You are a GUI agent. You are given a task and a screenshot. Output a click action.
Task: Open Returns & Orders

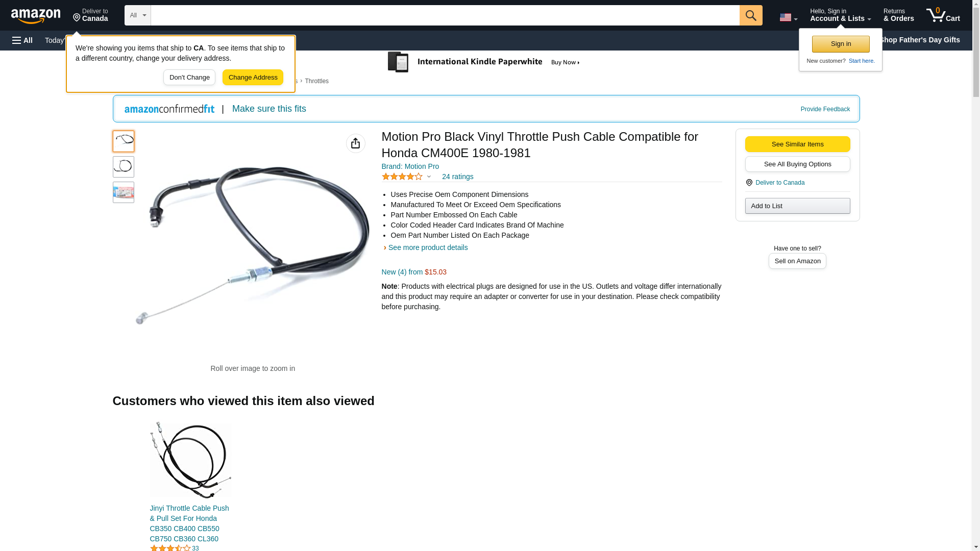[x=898, y=15]
